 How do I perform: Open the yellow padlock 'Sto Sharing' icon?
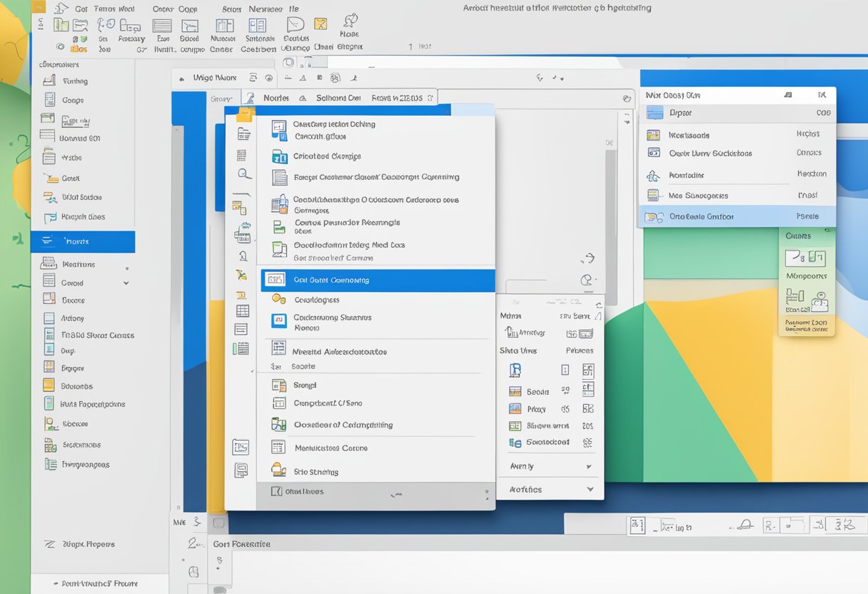[x=278, y=470]
